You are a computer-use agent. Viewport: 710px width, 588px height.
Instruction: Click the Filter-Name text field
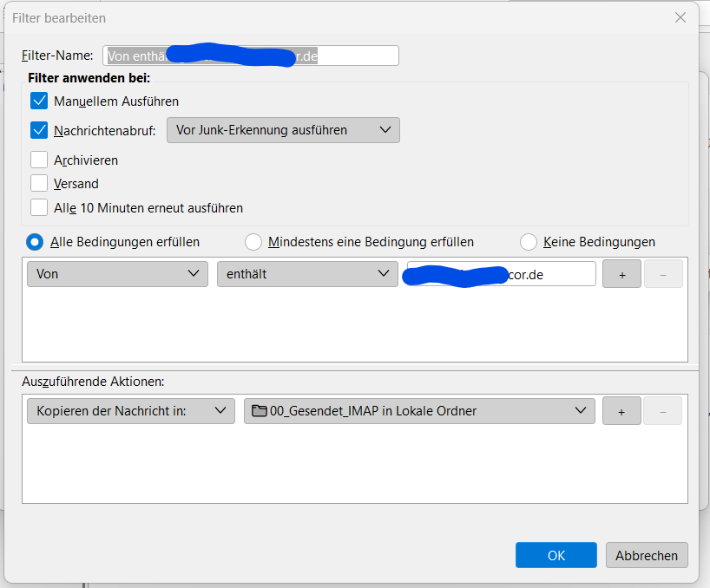tap(250, 56)
